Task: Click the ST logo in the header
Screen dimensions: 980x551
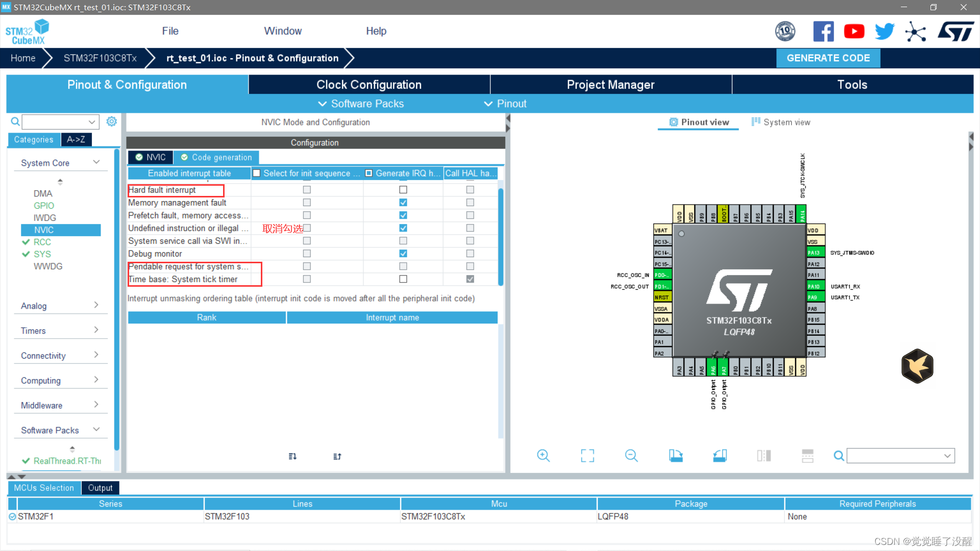Action: (x=956, y=32)
